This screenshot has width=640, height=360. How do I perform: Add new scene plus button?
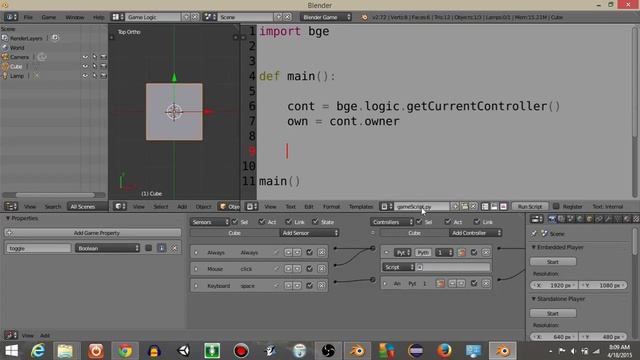278,17
